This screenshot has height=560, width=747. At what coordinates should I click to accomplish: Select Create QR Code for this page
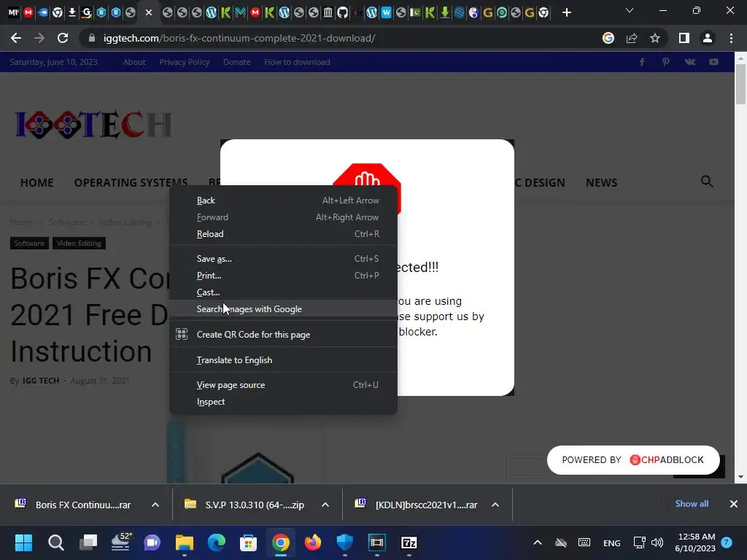pyautogui.click(x=284, y=334)
